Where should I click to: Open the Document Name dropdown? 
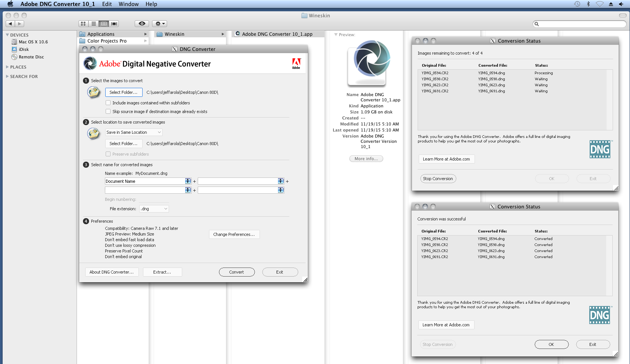[188, 181]
